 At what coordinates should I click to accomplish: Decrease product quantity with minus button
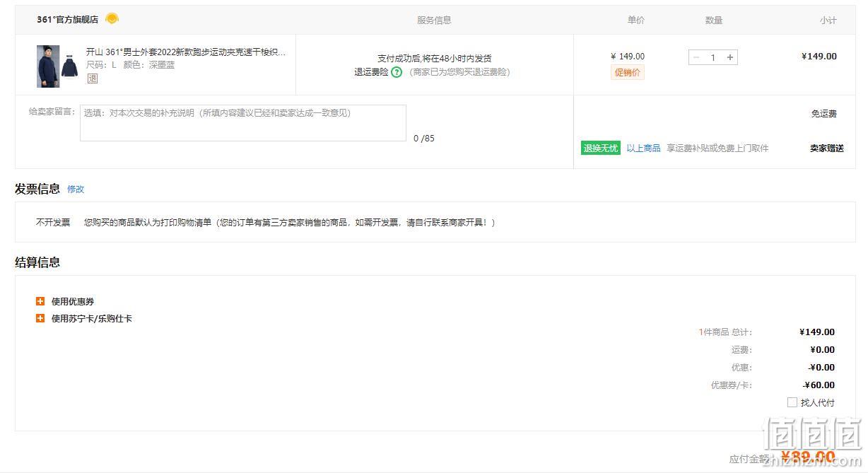point(696,57)
